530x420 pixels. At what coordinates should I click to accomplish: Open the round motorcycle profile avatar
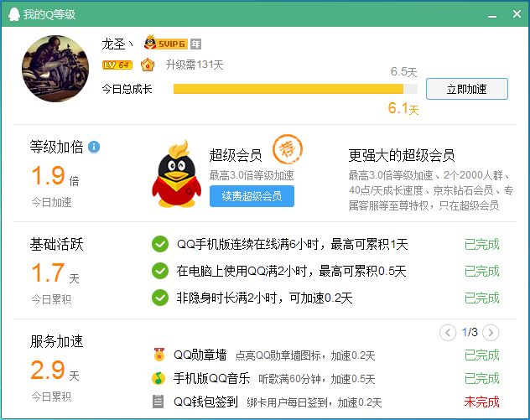(x=55, y=69)
